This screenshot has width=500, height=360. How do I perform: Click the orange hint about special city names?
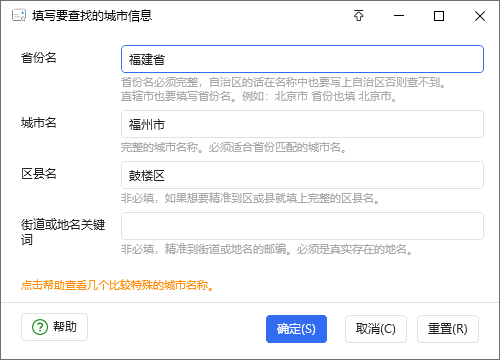(117, 285)
